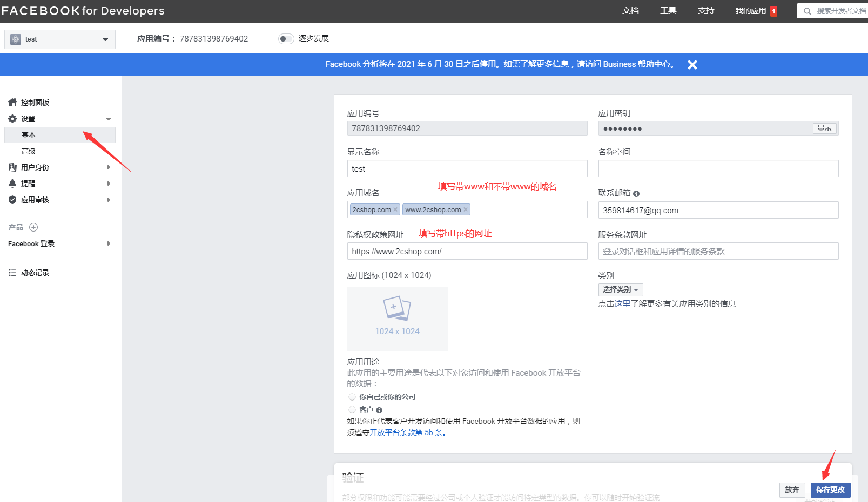Open the red notification badge on 我的应用

[773, 11]
